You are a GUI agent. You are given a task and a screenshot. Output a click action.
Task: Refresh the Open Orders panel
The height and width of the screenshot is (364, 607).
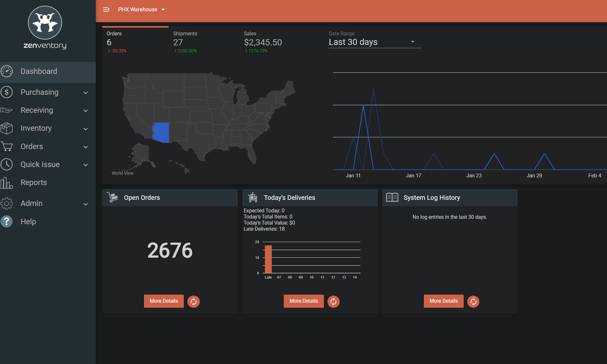193,301
